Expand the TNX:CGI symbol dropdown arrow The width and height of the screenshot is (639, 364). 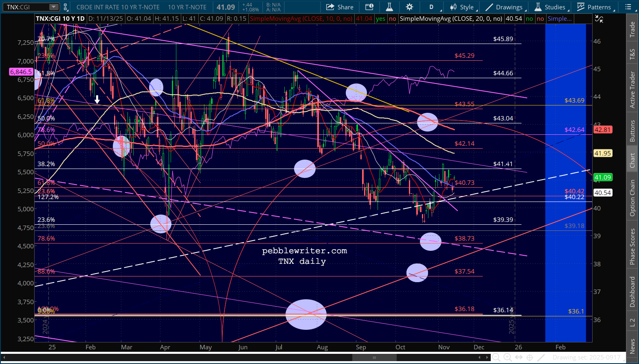coord(54,7)
